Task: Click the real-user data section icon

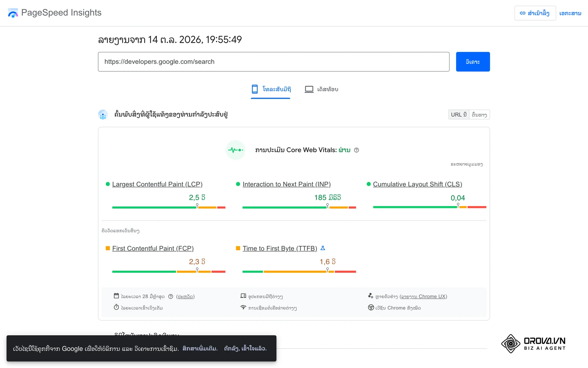Action: (x=103, y=114)
